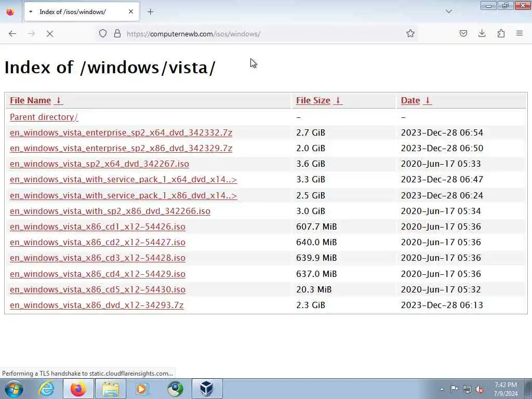Download vista x86 cd4 x12-54429.iso
Screen dimensions: 532x399
[97, 274]
